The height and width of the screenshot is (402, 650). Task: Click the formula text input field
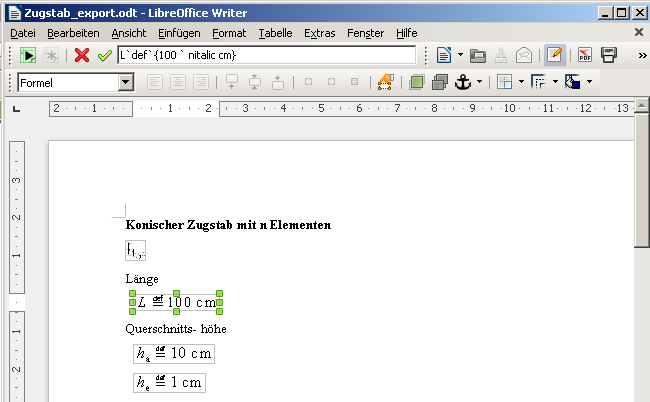click(x=266, y=55)
